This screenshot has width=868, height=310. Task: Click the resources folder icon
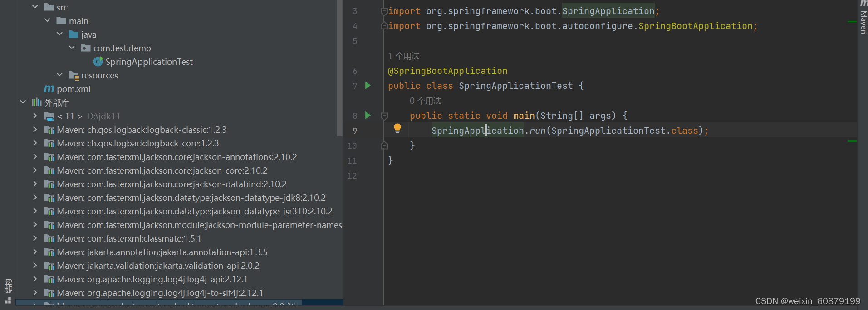(74, 75)
